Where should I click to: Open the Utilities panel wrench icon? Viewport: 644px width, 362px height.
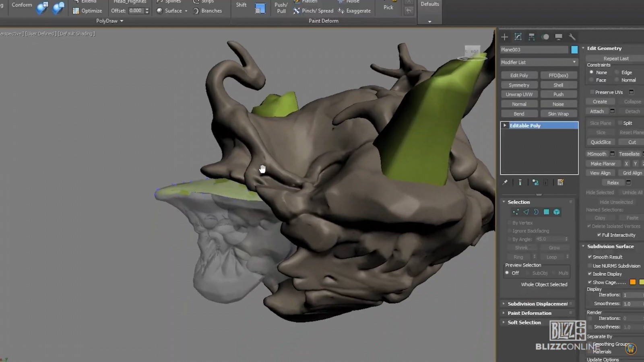(572, 37)
